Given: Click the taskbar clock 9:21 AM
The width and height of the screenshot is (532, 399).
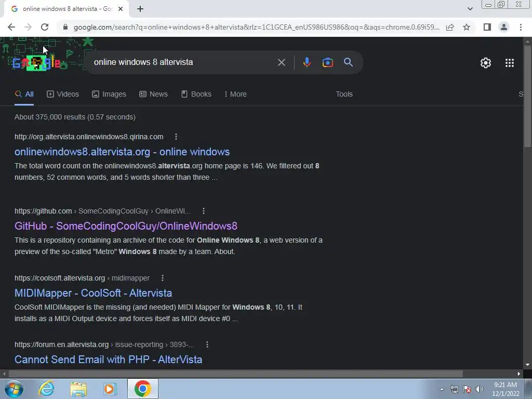Looking at the screenshot, I should [x=506, y=385].
